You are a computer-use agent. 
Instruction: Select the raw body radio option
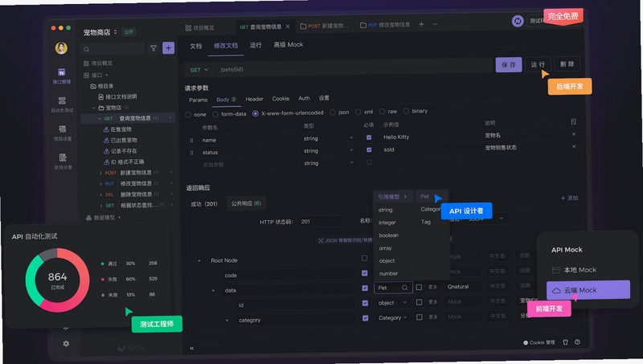click(383, 112)
